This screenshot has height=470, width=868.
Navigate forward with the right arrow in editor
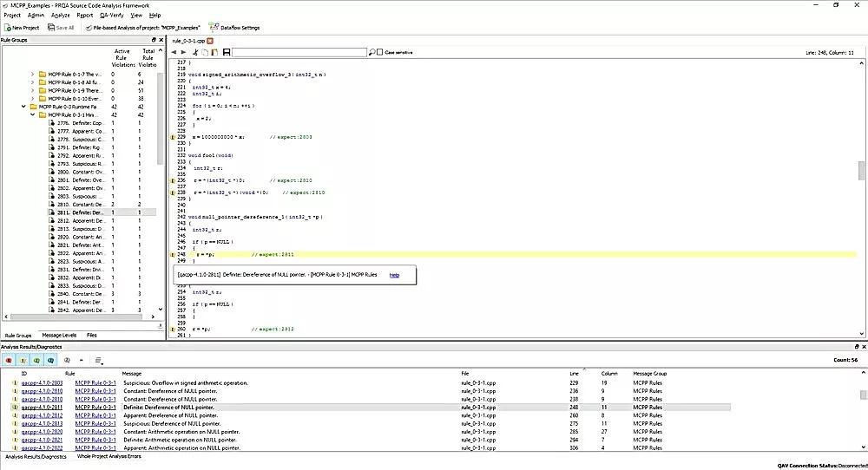click(x=184, y=52)
